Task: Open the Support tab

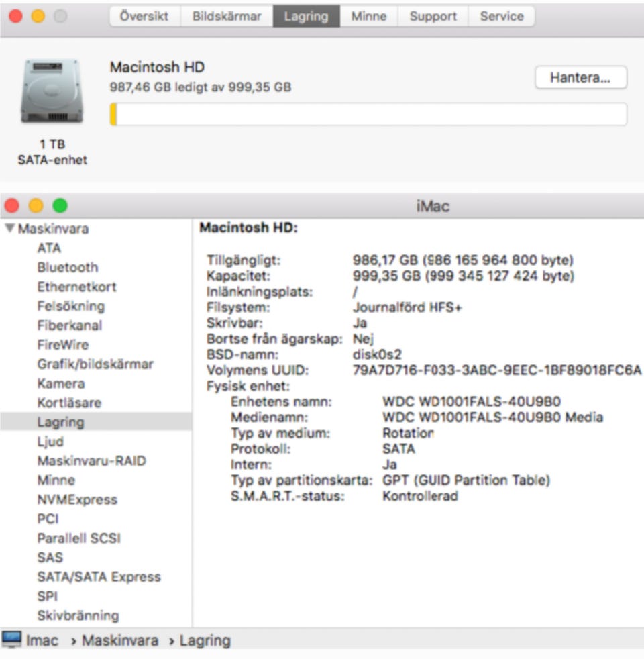Action: tap(433, 17)
